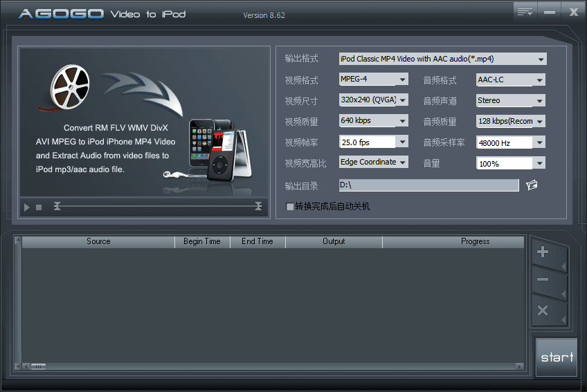This screenshot has width=587, height=392.
Task: Click the scroll up arrow of file list
Action: tap(17, 241)
